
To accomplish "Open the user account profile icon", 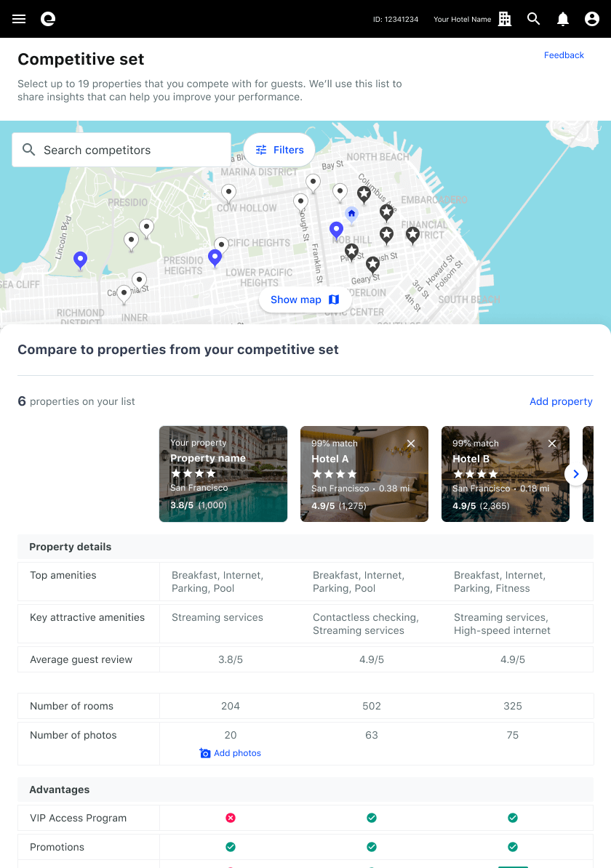I will 592,19.
